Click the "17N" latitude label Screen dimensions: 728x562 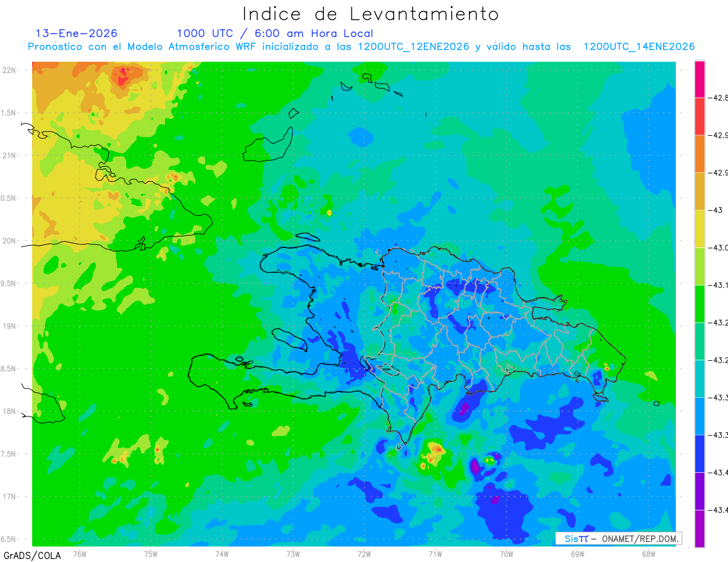click(x=10, y=497)
